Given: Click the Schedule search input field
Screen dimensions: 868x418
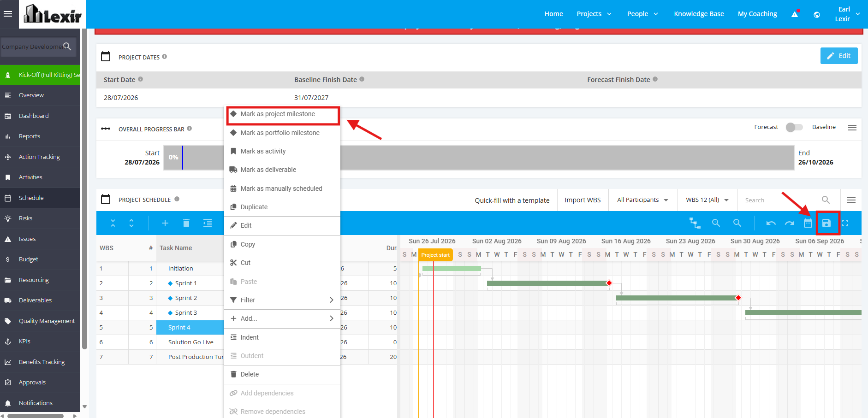Looking at the screenshot, I should (x=779, y=200).
